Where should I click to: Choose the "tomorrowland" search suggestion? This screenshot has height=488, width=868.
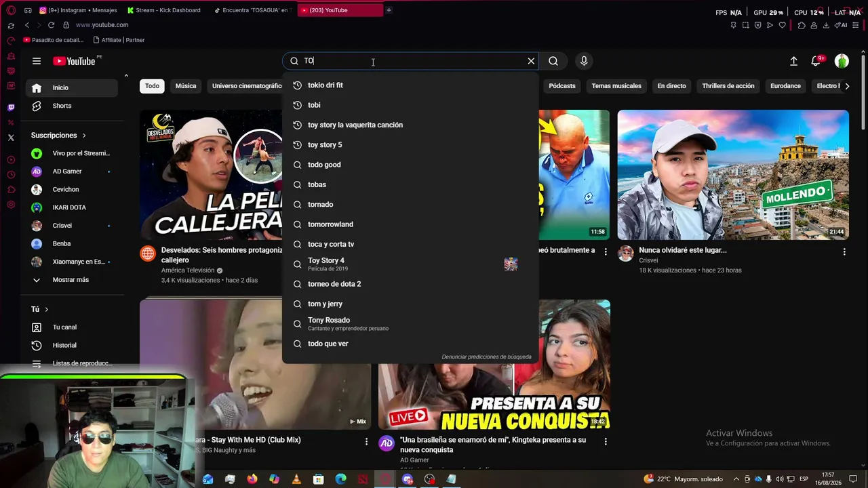[x=410, y=224]
